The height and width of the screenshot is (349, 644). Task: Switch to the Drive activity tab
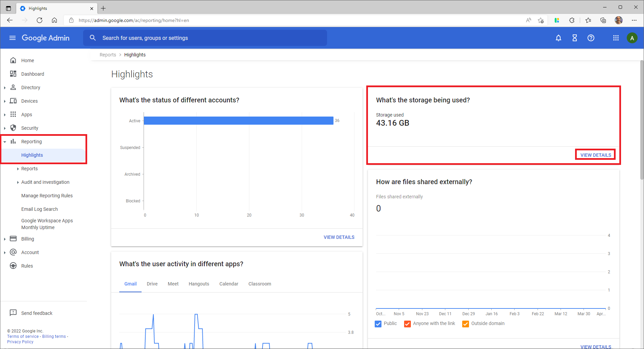pyautogui.click(x=152, y=284)
